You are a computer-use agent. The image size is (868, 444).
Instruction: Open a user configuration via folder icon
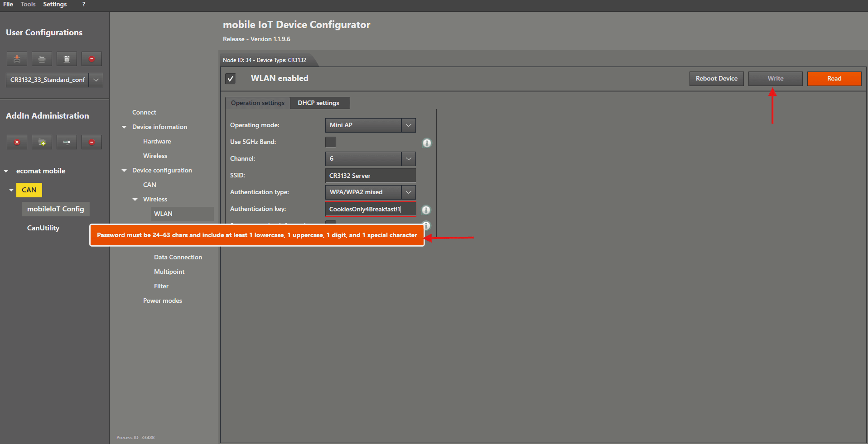(42, 59)
